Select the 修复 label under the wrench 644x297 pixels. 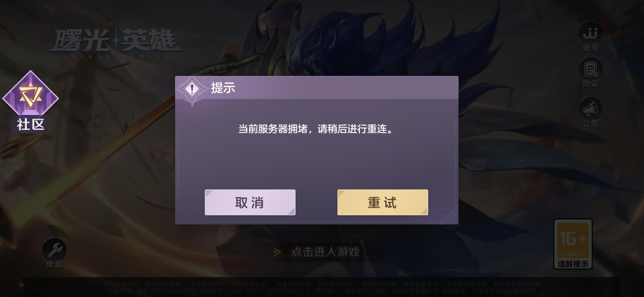coord(54,264)
